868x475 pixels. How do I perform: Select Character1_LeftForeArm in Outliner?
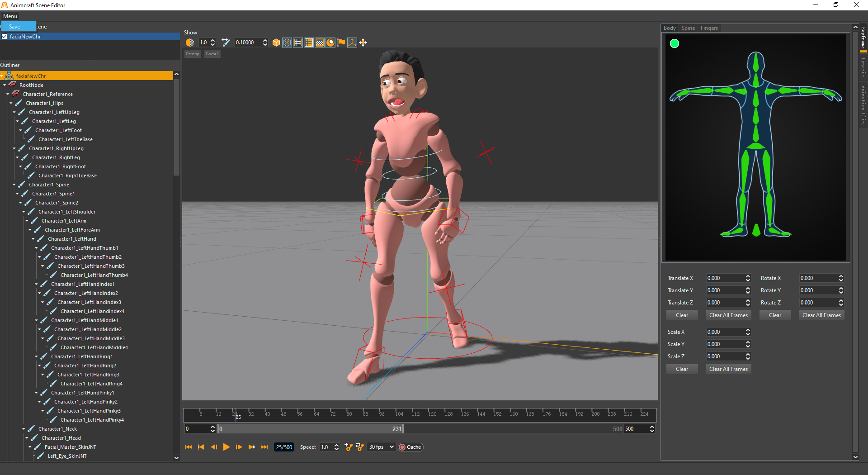click(72, 230)
